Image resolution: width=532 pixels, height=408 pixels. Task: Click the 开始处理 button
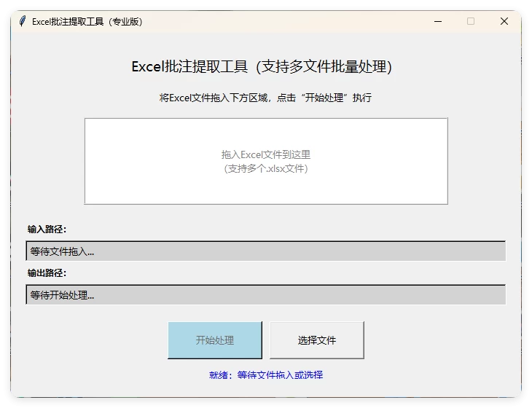[215, 340]
